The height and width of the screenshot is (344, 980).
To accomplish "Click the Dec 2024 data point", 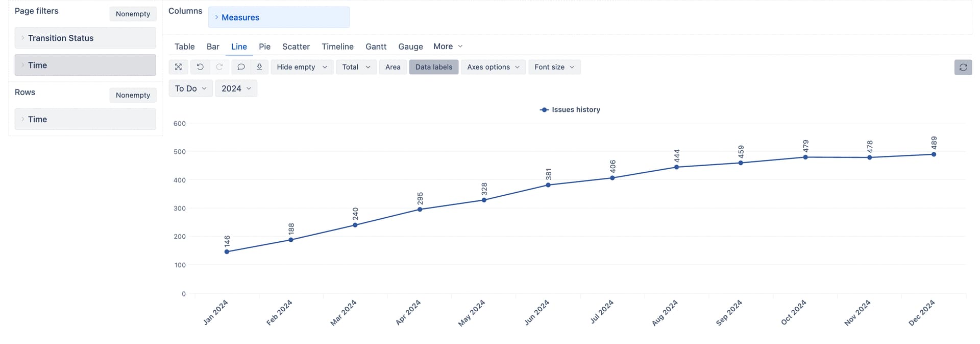I will click(x=934, y=154).
